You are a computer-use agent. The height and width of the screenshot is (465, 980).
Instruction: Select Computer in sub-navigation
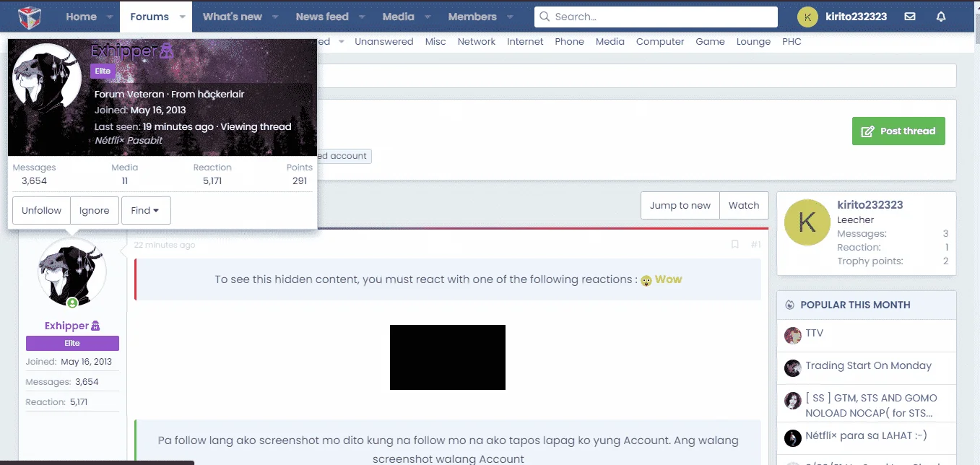pyautogui.click(x=660, y=42)
